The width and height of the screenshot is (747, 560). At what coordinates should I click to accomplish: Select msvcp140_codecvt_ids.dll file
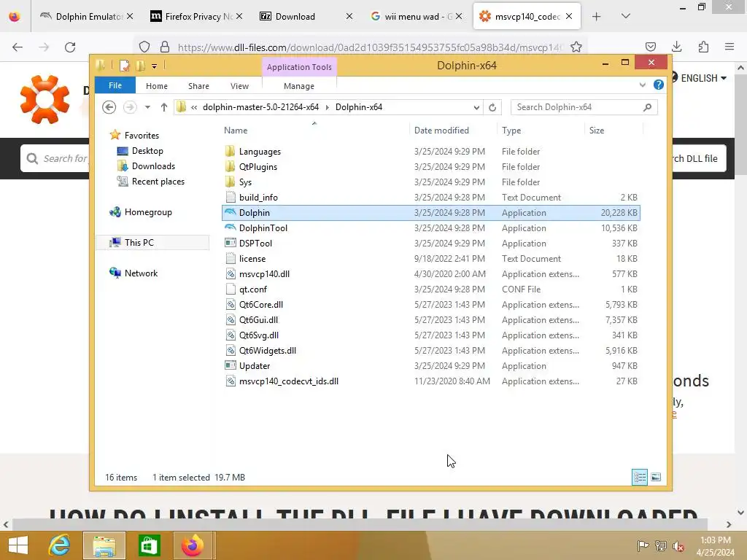point(289,381)
